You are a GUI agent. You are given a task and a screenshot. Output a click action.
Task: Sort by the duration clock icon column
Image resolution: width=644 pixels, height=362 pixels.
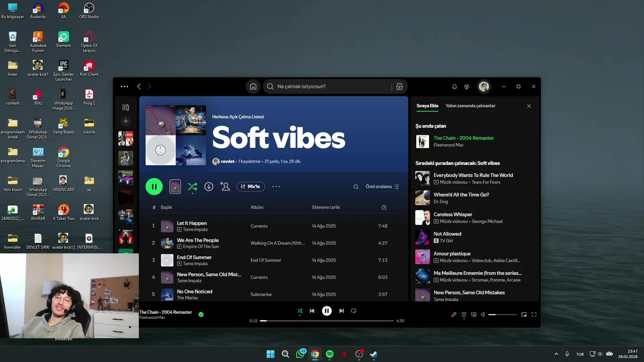384,207
